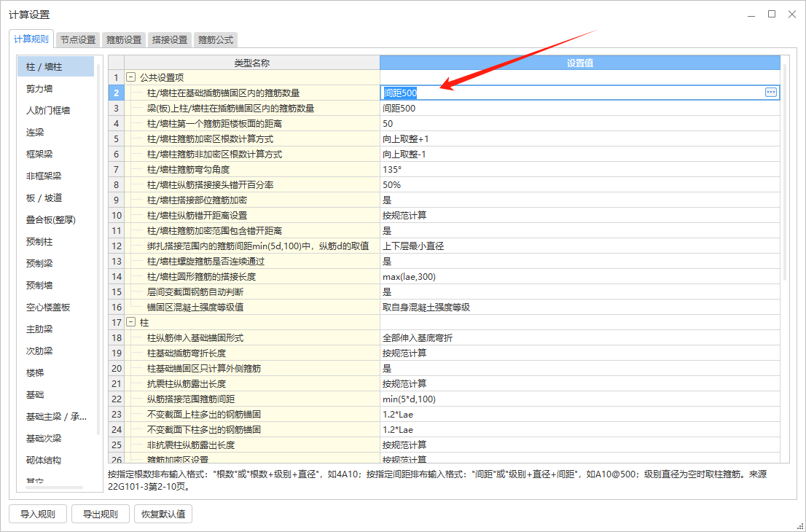Select 人防门框墙 category
Image resolution: width=806 pixels, height=532 pixels.
click(56, 111)
